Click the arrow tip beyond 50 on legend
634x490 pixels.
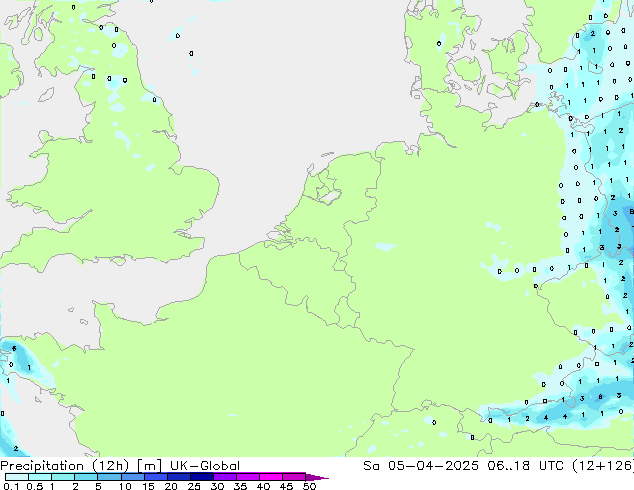click(x=317, y=477)
